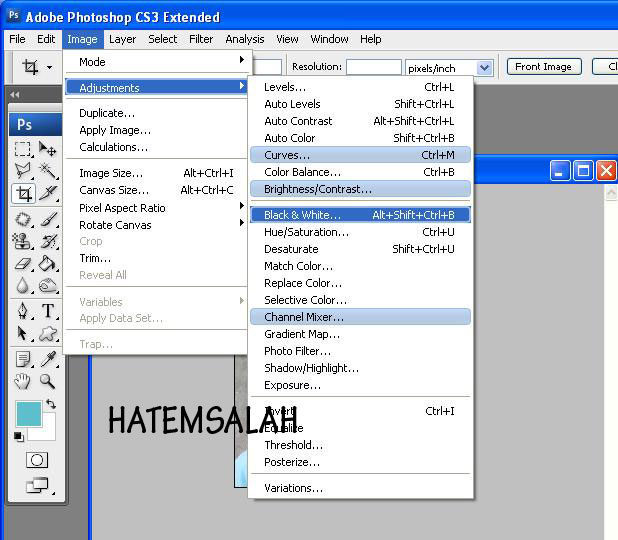Select the Notes tool
Image resolution: width=618 pixels, height=540 pixels.
click(x=22, y=359)
